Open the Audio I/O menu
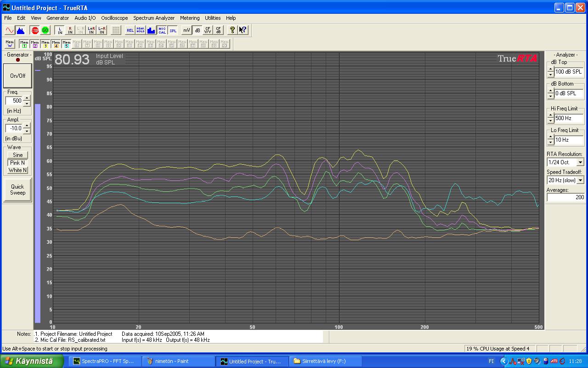The width and height of the screenshot is (588, 368). pos(85,18)
